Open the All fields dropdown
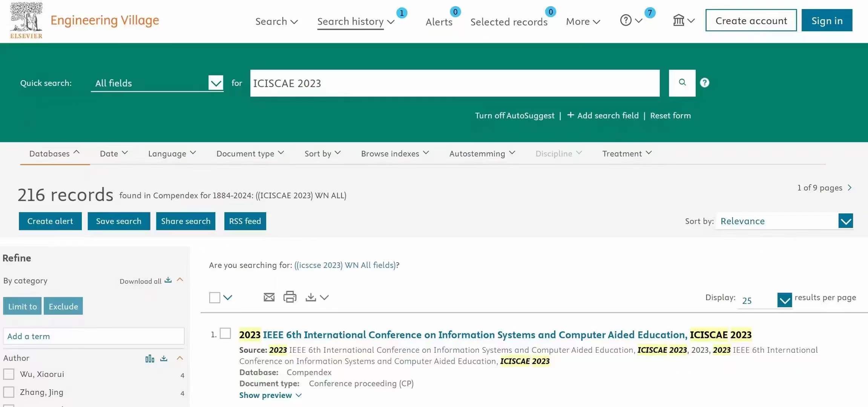 (157, 83)
